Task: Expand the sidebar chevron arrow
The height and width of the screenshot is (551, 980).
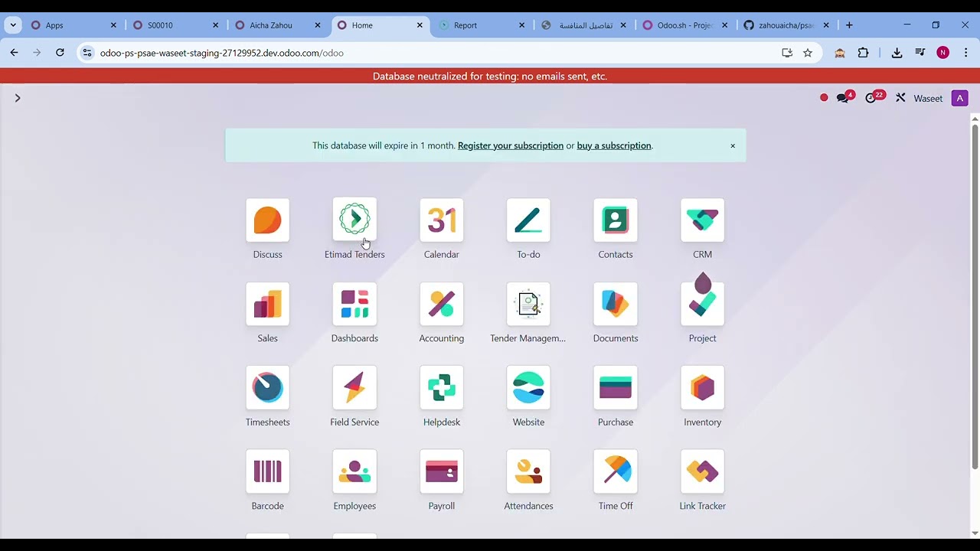Action: pos(18,98)
